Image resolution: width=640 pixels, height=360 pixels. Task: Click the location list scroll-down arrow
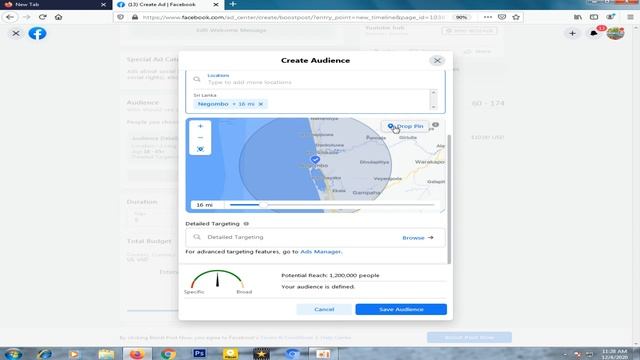click(433, 107)
